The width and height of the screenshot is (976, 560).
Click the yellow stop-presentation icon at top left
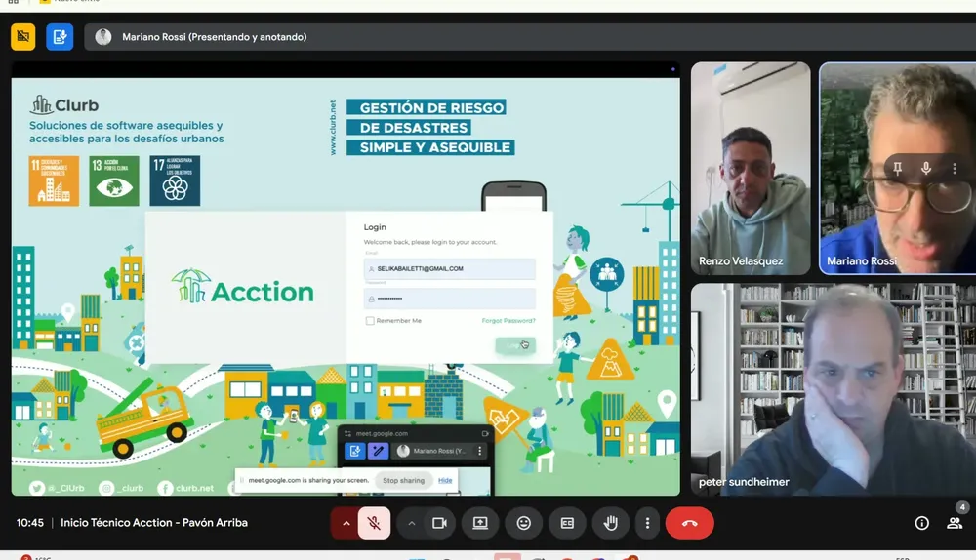[x=23, y=37]
